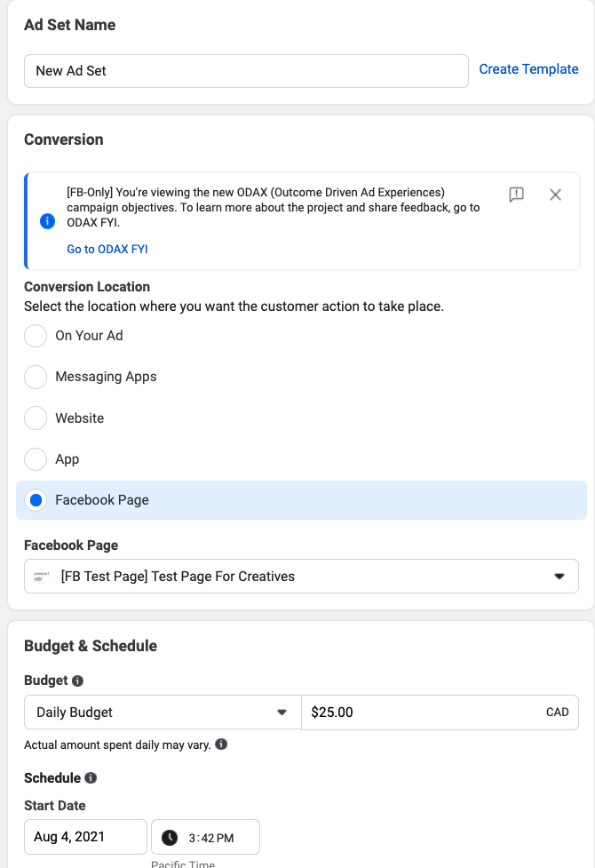This screenshot has width=595, height=868.
Task: Select the App radio button
Action: pyautogui.click(x=36, y=459)
